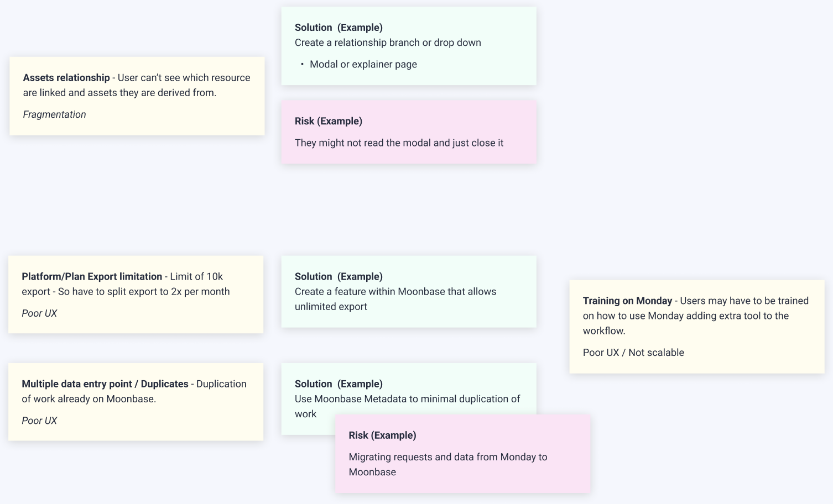The image size is (833, 504).
Task: Click the 'Create a feature within Moonbase' text
Action: (x=395, y=292)
